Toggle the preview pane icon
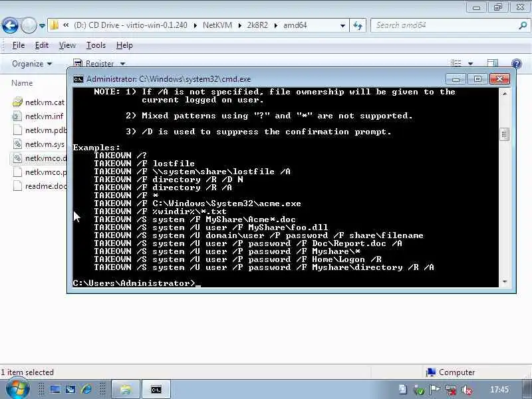The image size is (532, 399). [x=493, y=63]
